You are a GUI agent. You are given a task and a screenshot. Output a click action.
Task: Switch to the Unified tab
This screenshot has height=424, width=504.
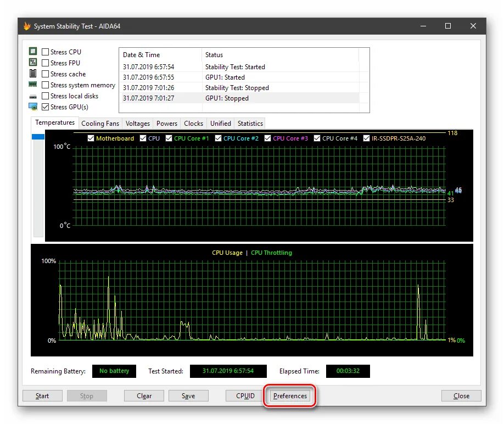tap(221, 124)
